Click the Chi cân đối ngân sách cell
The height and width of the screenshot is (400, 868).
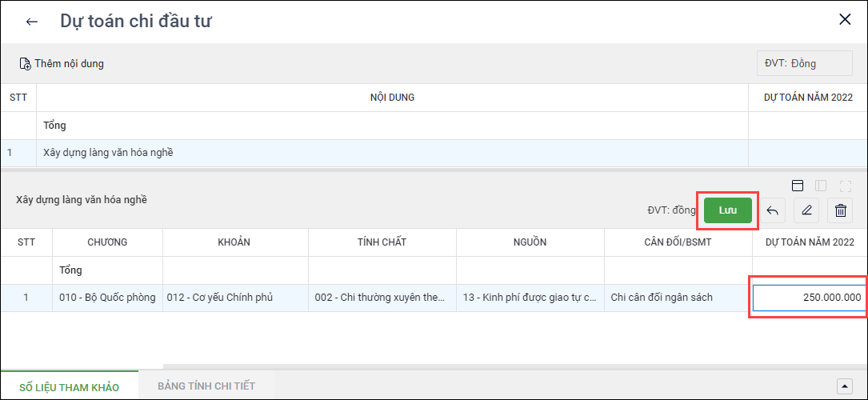pos(662,298)
